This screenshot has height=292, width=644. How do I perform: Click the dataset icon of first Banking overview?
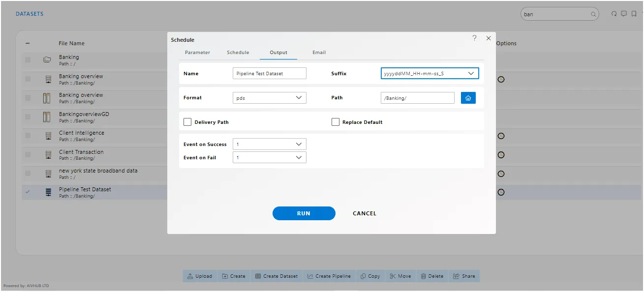pyautogui.click(x=48, y=79)
